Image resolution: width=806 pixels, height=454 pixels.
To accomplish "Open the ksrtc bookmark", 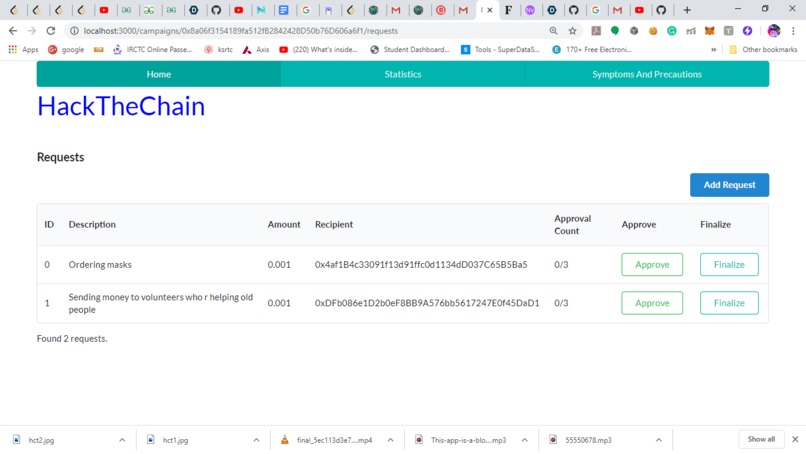I will [218, 49].
